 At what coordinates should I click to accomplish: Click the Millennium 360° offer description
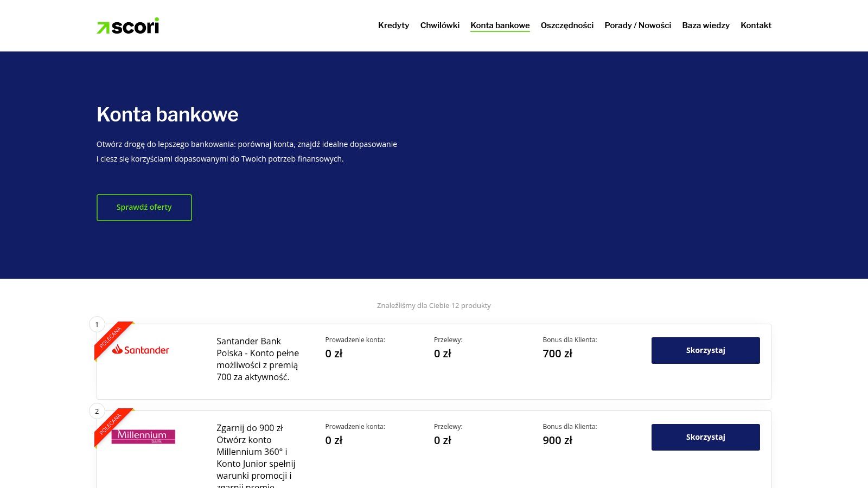[x=256, y=455]
